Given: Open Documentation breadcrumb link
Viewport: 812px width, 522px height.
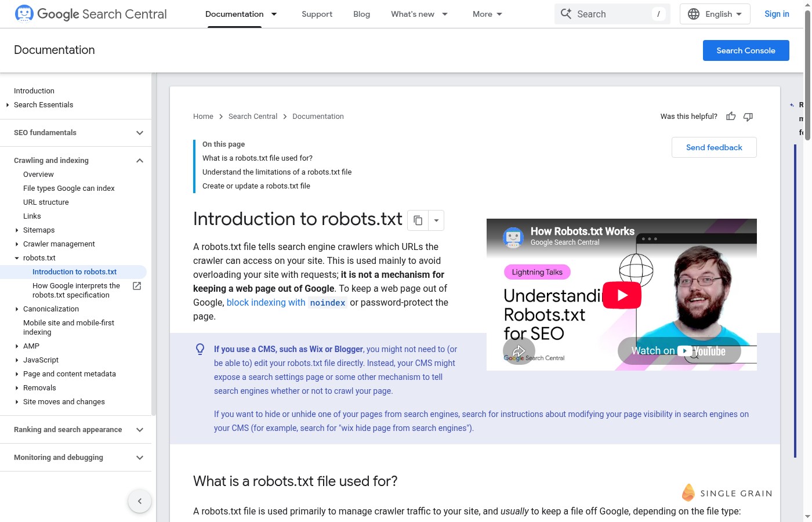Looking at the screenshot, I should tap(318, 117).
